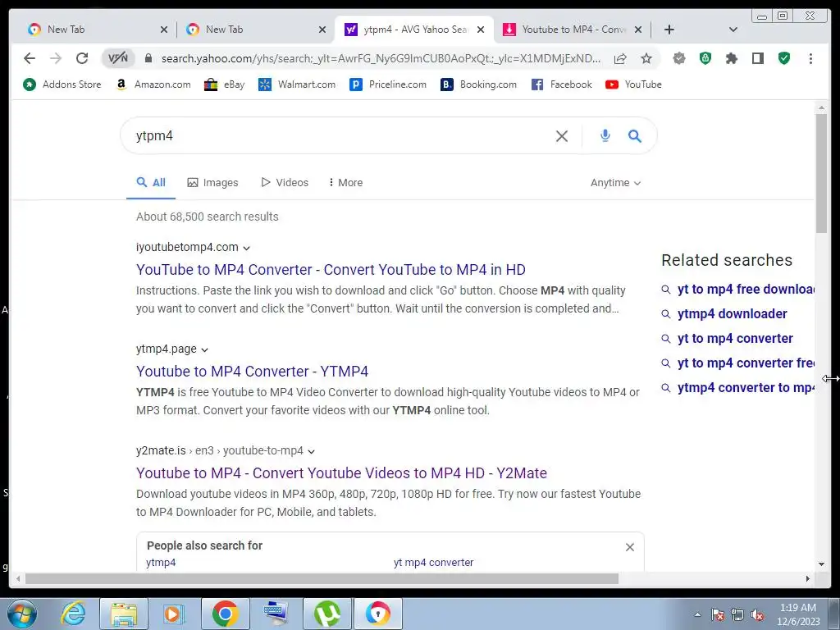Expand the Anytime time filter
The width and height of the screenshot is (840, 630).
click(615, 183)
